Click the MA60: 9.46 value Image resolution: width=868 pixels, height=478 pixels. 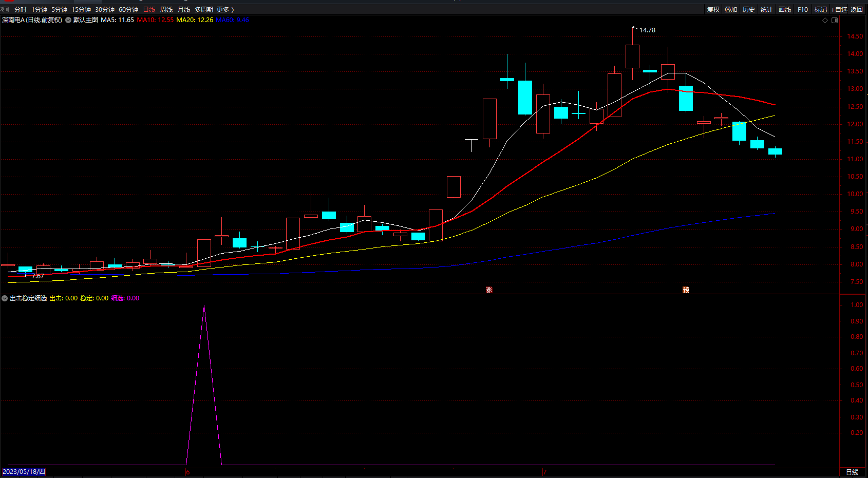coord(232,20)
